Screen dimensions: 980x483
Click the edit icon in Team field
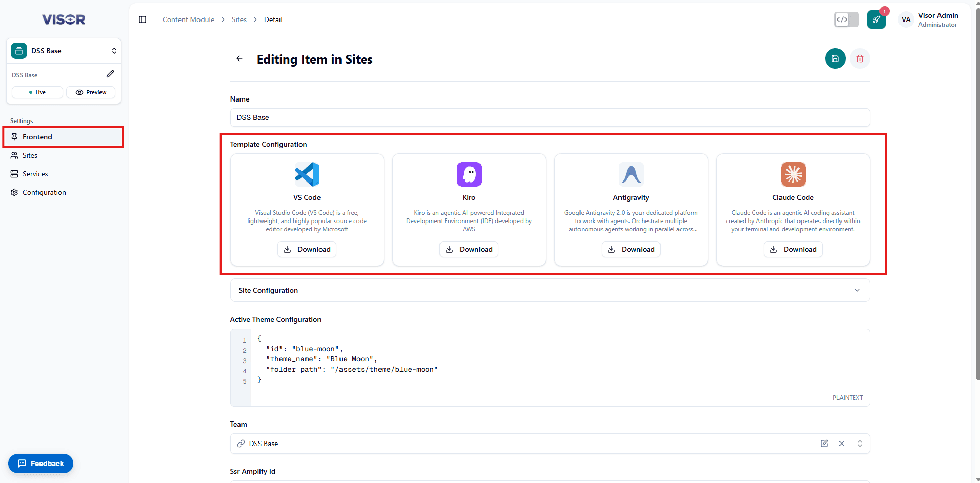click(824, 444)
